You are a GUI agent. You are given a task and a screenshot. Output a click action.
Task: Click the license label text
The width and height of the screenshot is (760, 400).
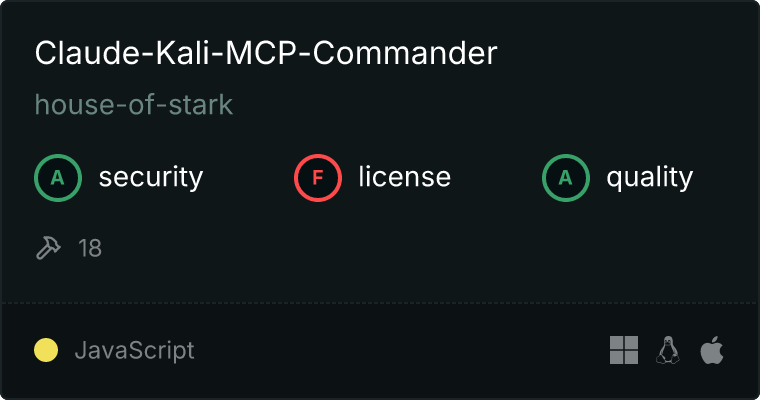(405, 177)
